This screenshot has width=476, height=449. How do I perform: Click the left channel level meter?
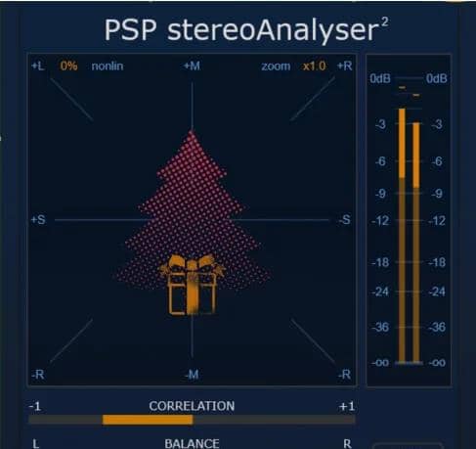(x=402, y=236)
